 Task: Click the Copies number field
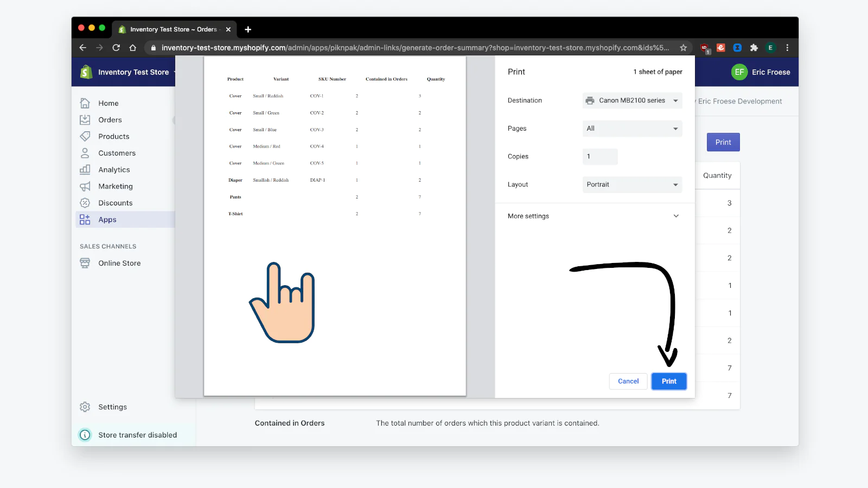click(600, 157)
